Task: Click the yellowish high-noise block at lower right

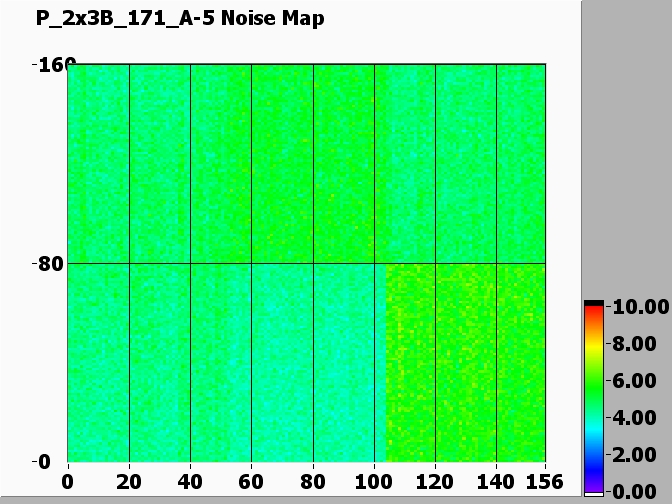Action: pos(465,360)
